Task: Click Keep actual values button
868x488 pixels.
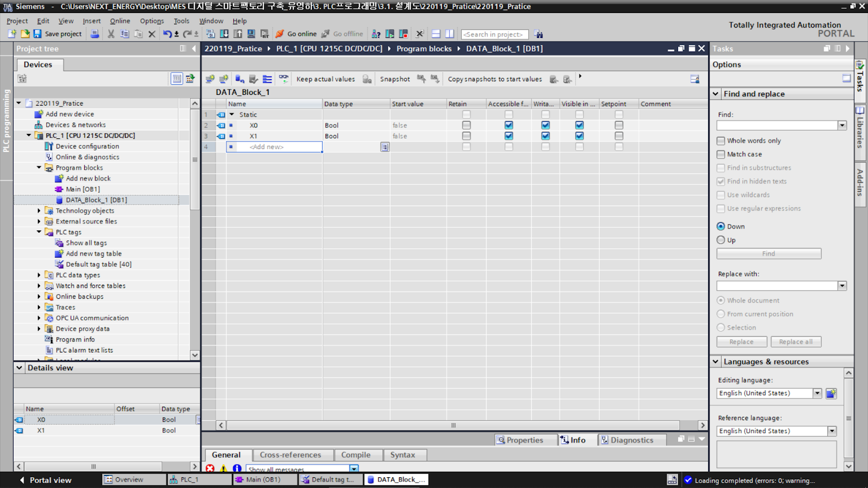Action: click(325, 79)
